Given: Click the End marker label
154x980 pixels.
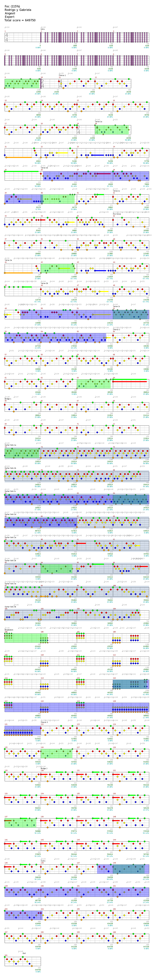Looking at the screenshot, I should pos(24,953).
